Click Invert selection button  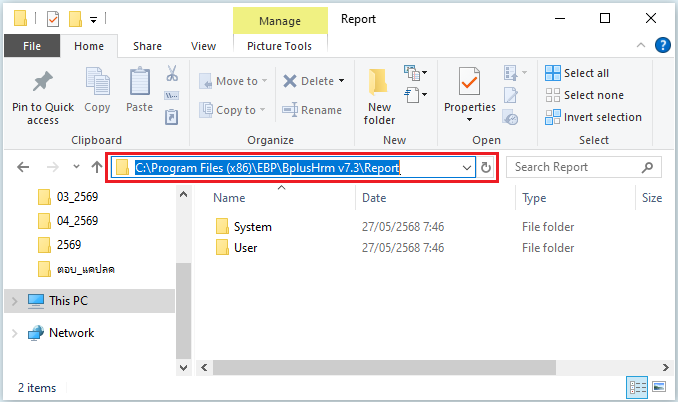pyautogui.click(x=593, y=117)
